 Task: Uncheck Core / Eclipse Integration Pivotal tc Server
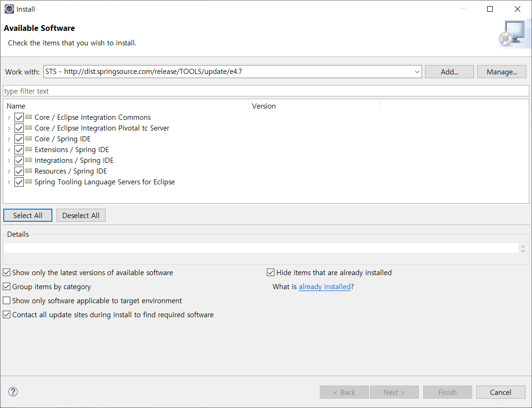point(19,128)
